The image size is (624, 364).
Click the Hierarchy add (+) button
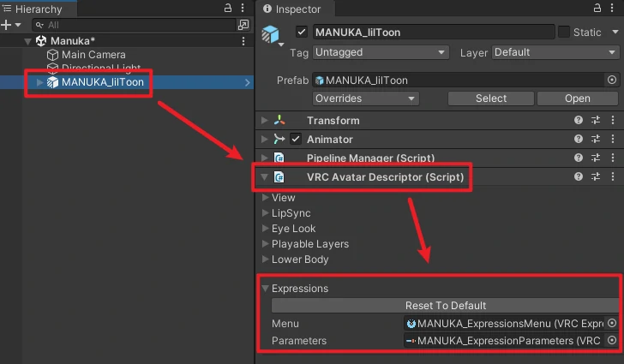pos(7,26)
